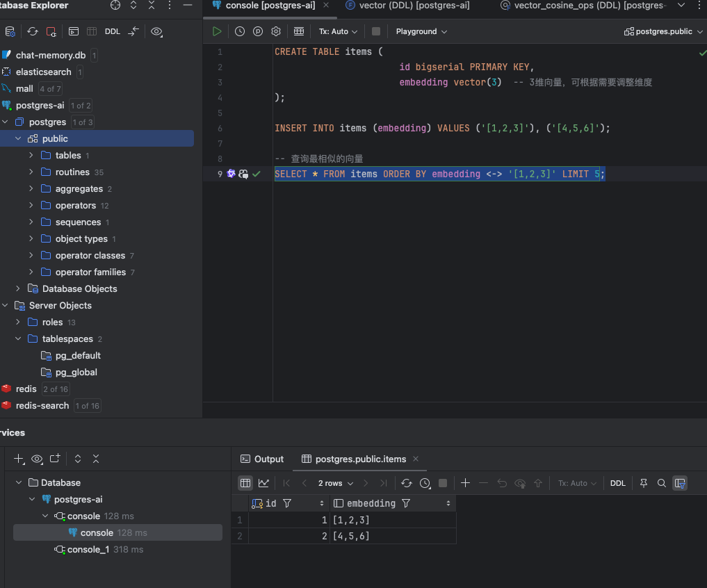The image size is (707, 588).
Task: Sort by the id column header arrows
Action: [321, 503]
